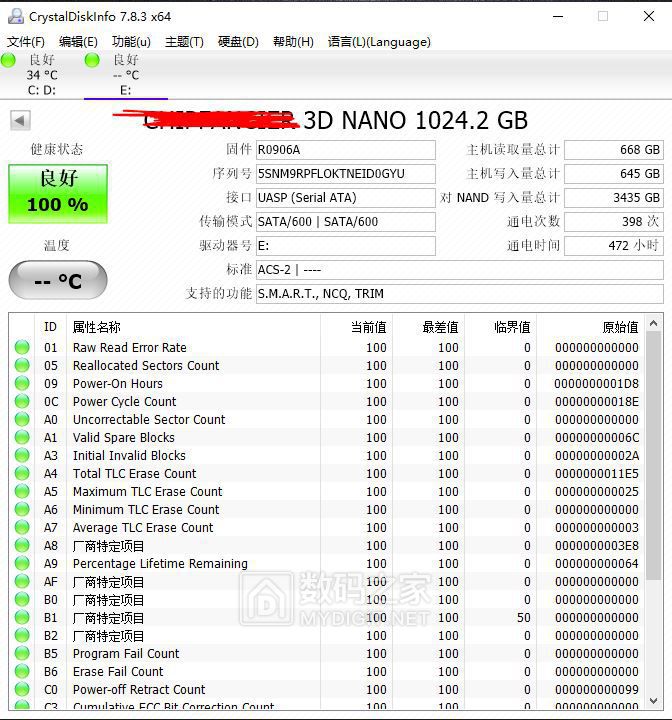
Task: Select the C: D: disk health indicator
Action: pos(8,60)
